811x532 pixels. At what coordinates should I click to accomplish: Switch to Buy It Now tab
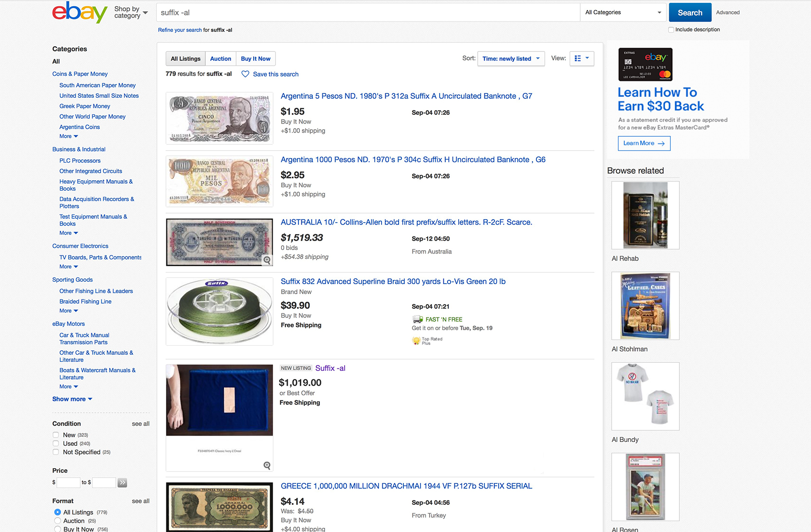point(256,59)
